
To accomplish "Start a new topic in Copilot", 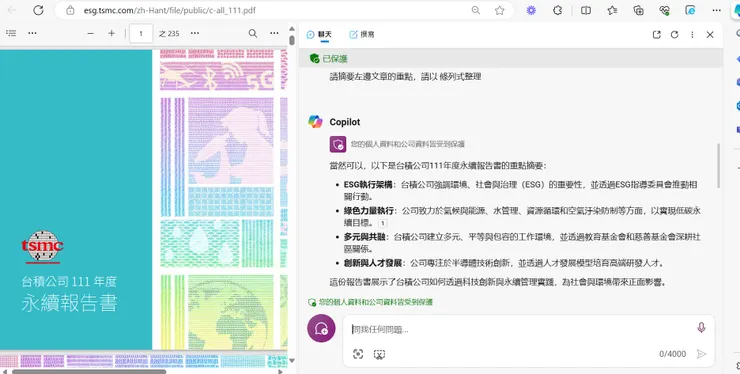I will 321,328.
